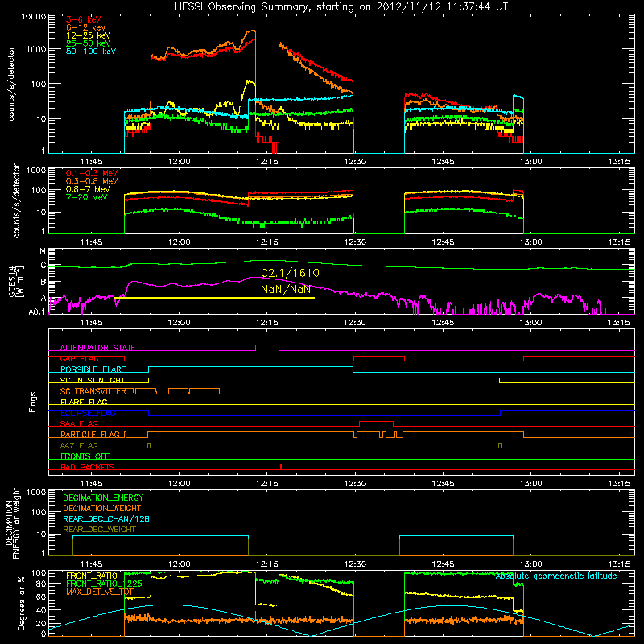644x644 pixels.
Task: Click the GAP_FLAG label
Action: pos(79,358)
